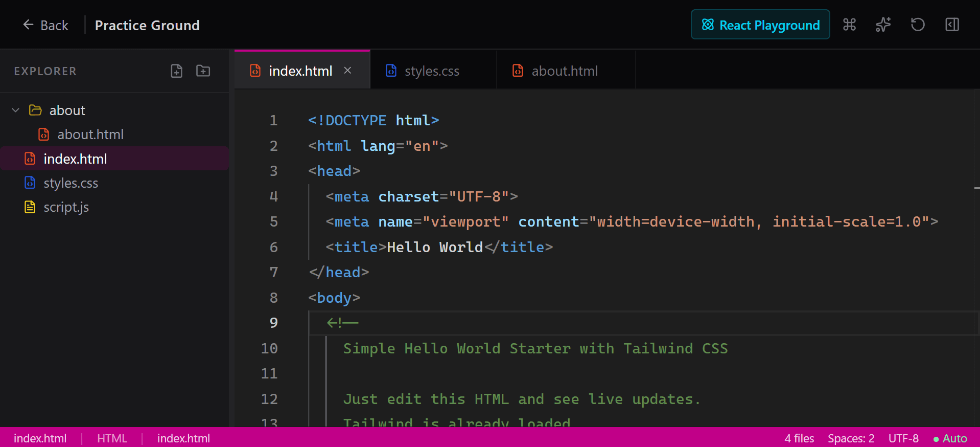Toggle the side panel layout icon
Image resolution: width=980 pixels, height=447 pixels.
952,25
